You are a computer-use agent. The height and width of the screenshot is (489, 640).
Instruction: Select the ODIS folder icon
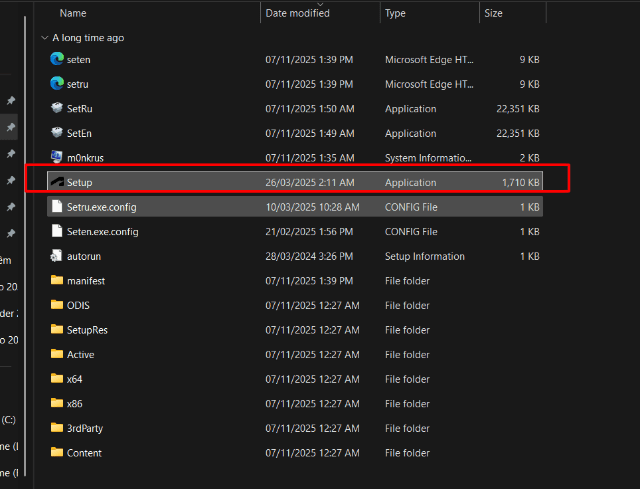click(57, 305)
